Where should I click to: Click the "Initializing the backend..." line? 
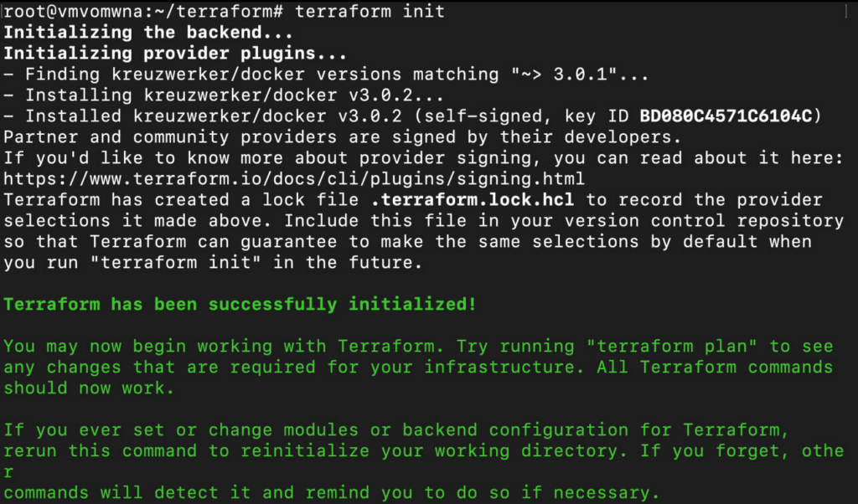tap(148, 33)
